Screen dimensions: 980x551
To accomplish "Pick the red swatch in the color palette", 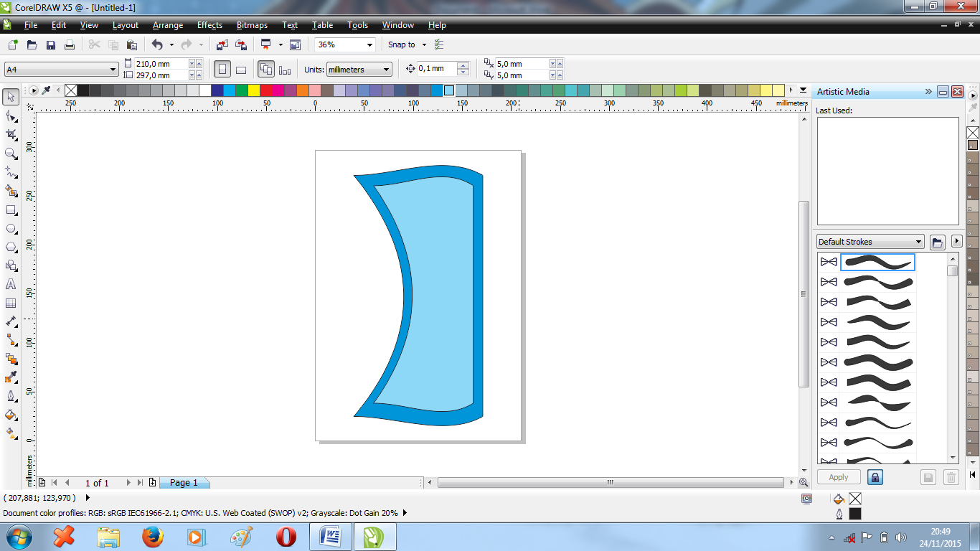I will 265,90.
